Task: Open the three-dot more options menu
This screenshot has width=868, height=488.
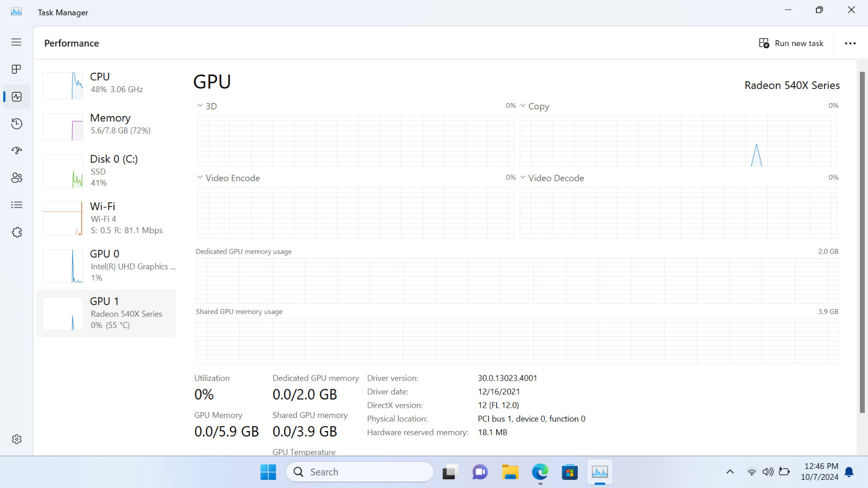Action: [x=850, y=43]
